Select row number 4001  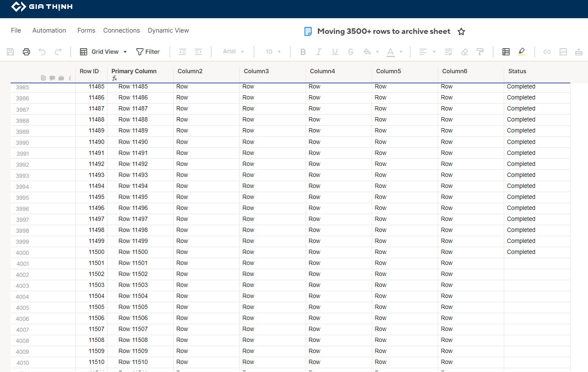point(23,264)
